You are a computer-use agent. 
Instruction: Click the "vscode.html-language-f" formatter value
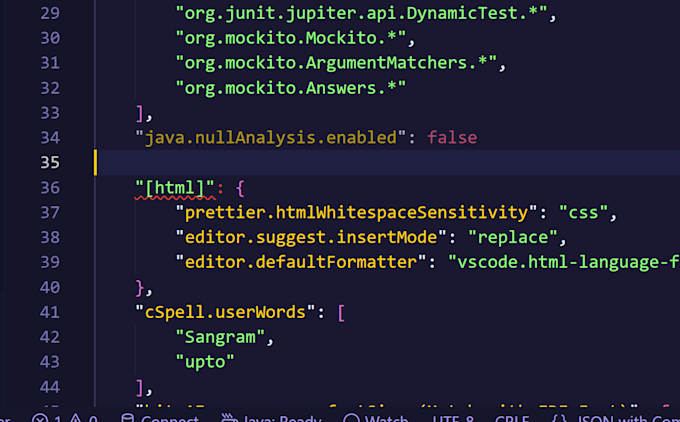point(564,262)
